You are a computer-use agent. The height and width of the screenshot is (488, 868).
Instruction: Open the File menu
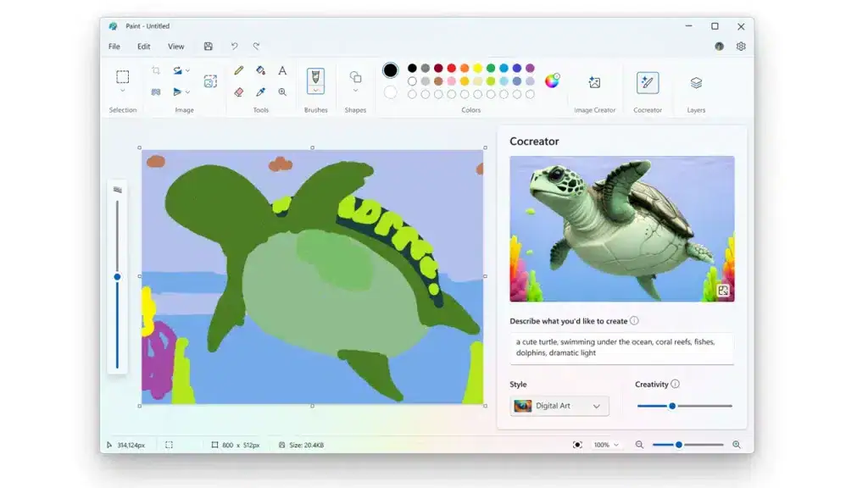click(x=115, y=47)
